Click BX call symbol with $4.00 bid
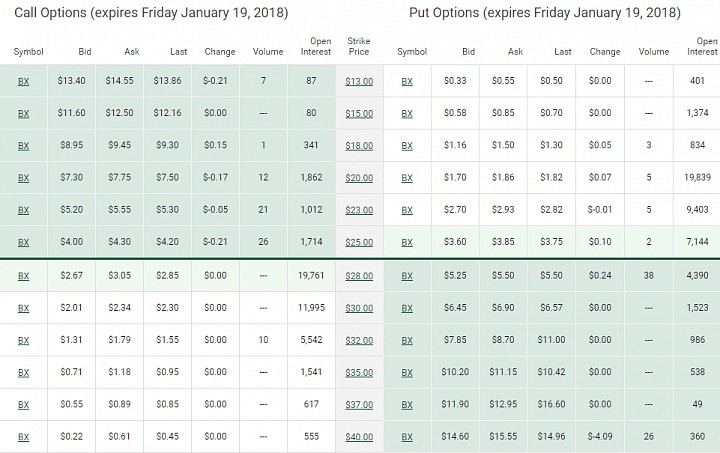The height and width of the screenshot is (453, 720). pos(23,242)
